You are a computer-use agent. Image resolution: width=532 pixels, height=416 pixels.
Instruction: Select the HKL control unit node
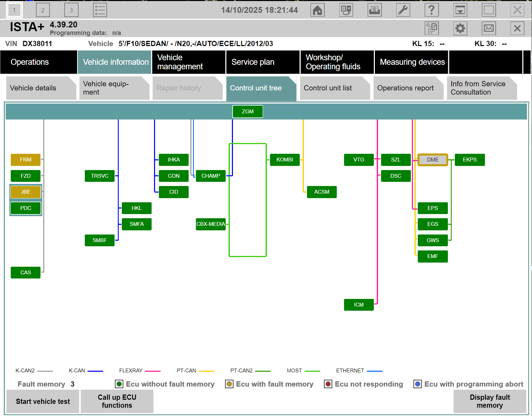click(x=137, y=208)
